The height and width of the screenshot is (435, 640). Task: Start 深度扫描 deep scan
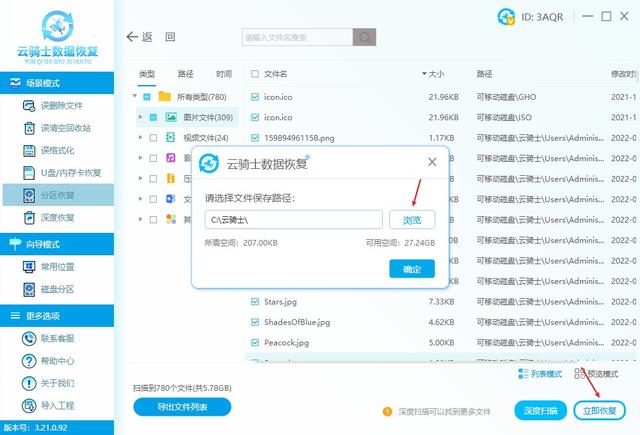540,411
